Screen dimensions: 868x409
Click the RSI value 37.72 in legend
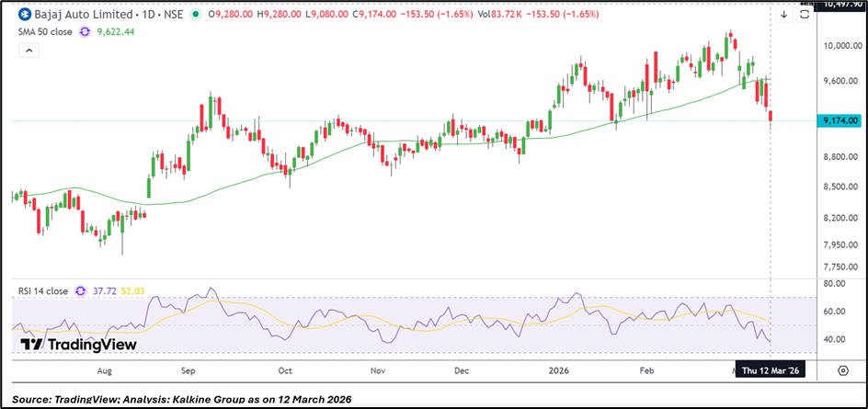tap(107, 291)
